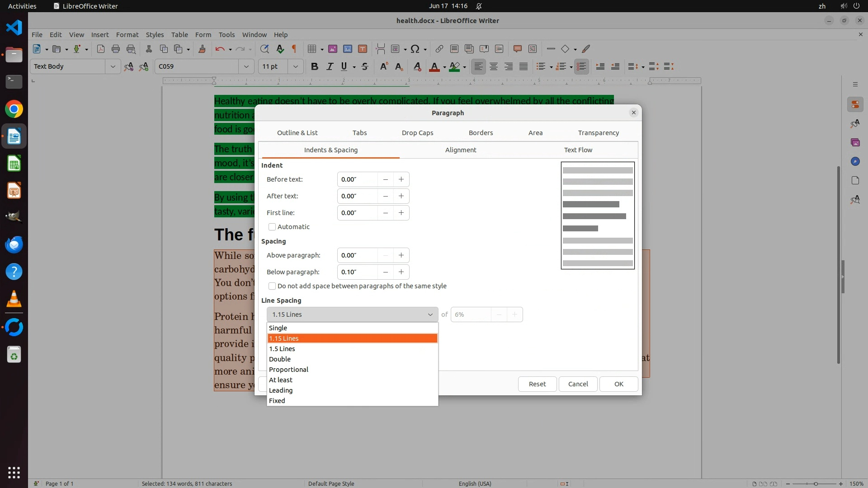Open the 11 pt font size dropdown

click(295, 66)
